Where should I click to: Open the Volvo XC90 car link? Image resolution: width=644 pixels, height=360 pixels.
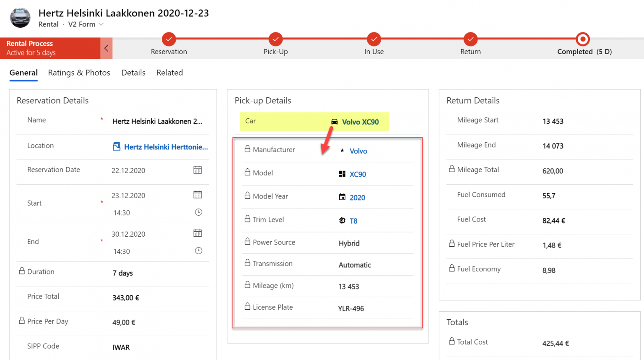point(361,122)
